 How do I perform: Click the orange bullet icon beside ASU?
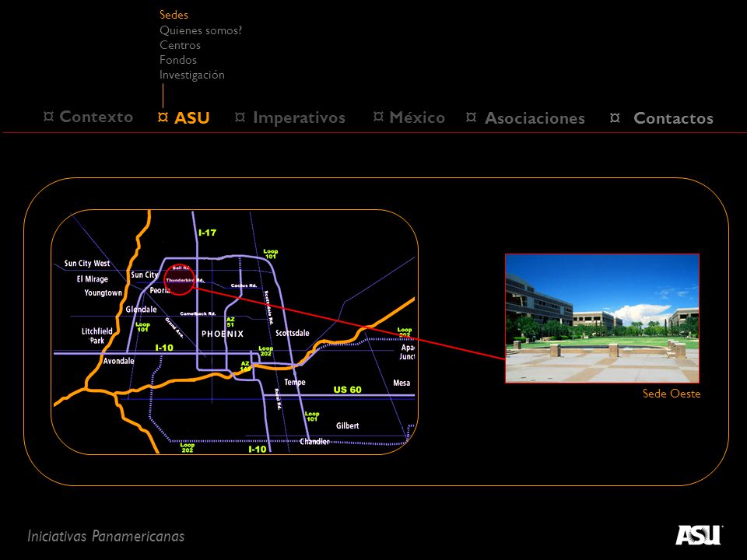point(163,117)
